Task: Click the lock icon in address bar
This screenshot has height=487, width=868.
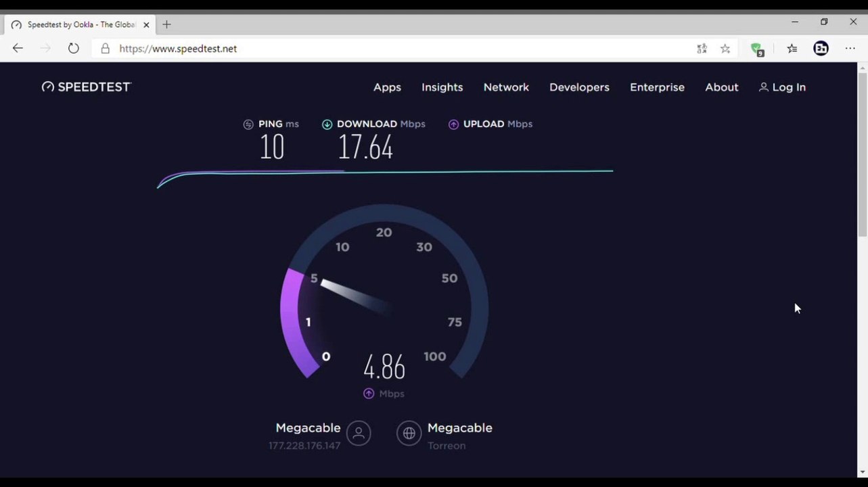Action: coord(105,49)
